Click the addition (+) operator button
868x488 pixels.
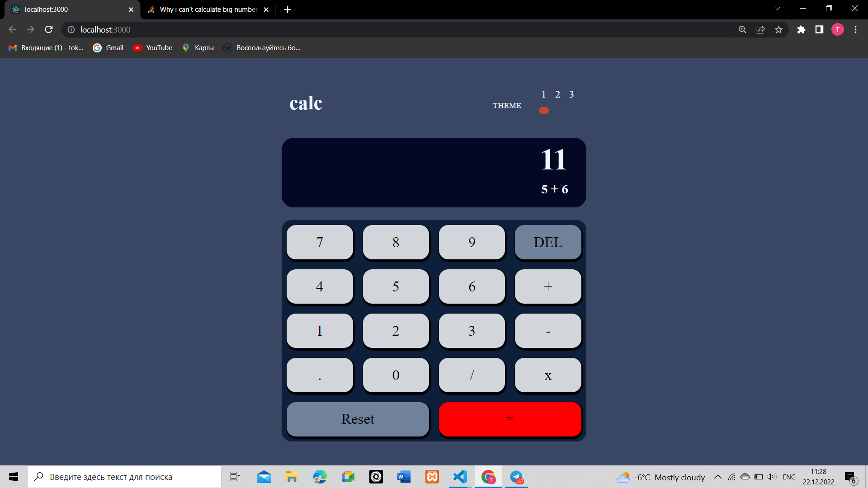coord(547,286)
